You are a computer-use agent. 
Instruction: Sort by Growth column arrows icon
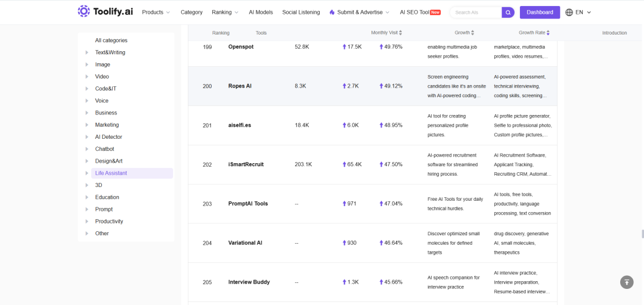(472, 33)
